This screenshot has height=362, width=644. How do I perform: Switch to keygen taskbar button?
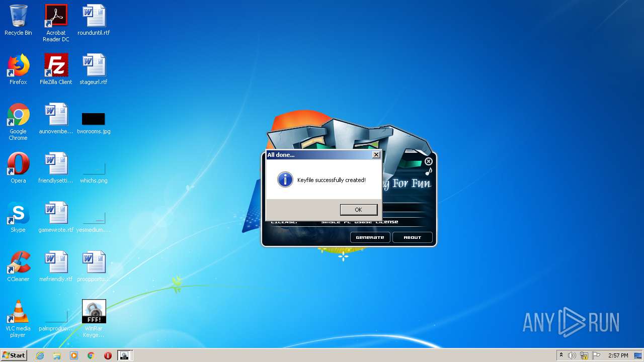(124, 355)
